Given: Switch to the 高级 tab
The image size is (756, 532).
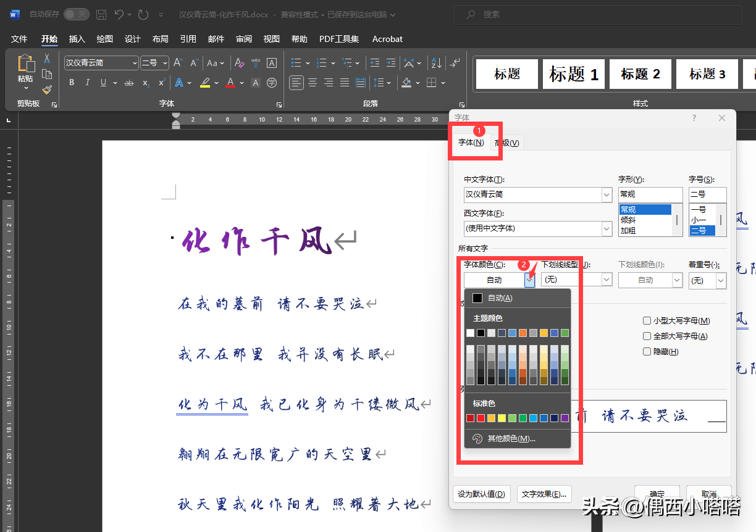Looking at the screenshot, I should point(508,143).
